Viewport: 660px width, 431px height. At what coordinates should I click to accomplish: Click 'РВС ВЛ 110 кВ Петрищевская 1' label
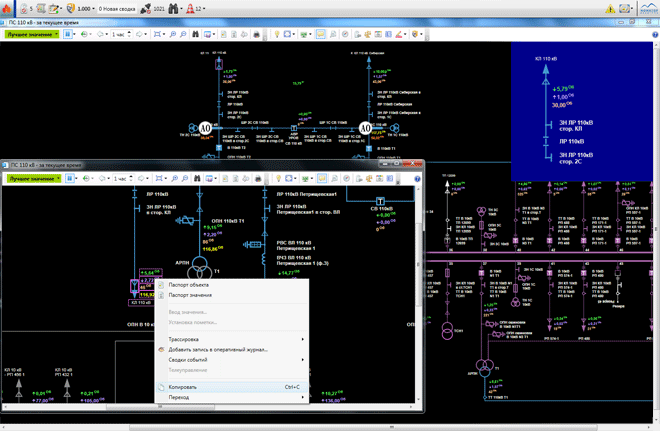click(x=295, y=245)
